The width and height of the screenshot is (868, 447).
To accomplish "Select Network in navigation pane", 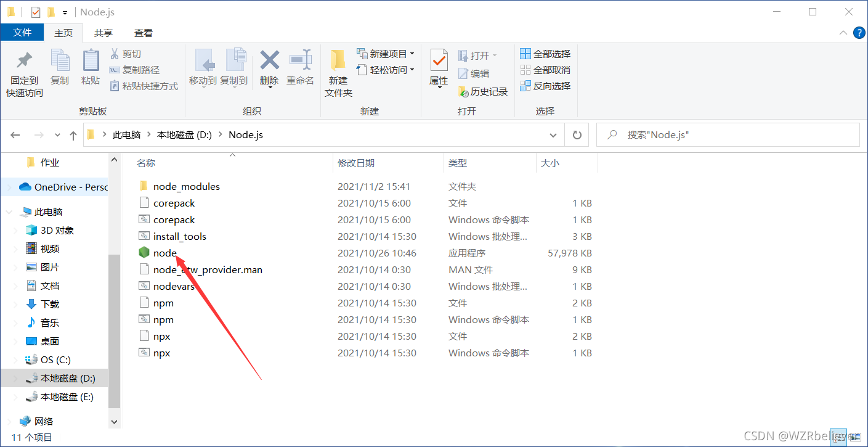I will pyautogui.click(x=36, y=422).
